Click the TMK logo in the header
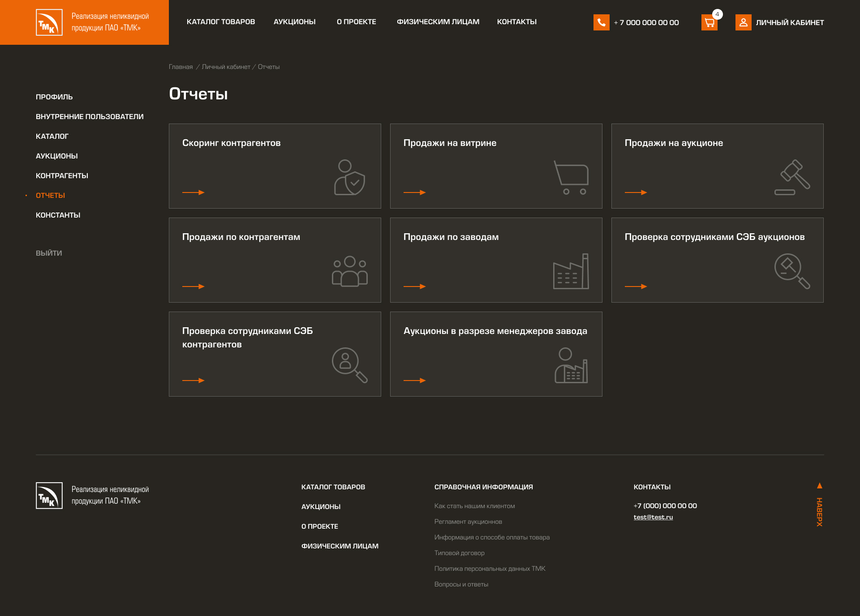The height and width of the screenshot is (616, 860). [x=49, y=22]
